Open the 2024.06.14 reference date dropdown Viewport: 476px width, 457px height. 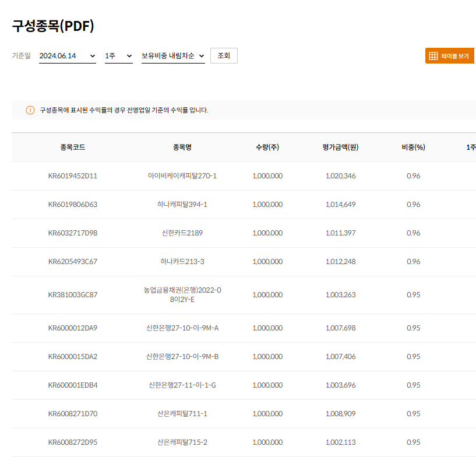[x=68, y=56]
